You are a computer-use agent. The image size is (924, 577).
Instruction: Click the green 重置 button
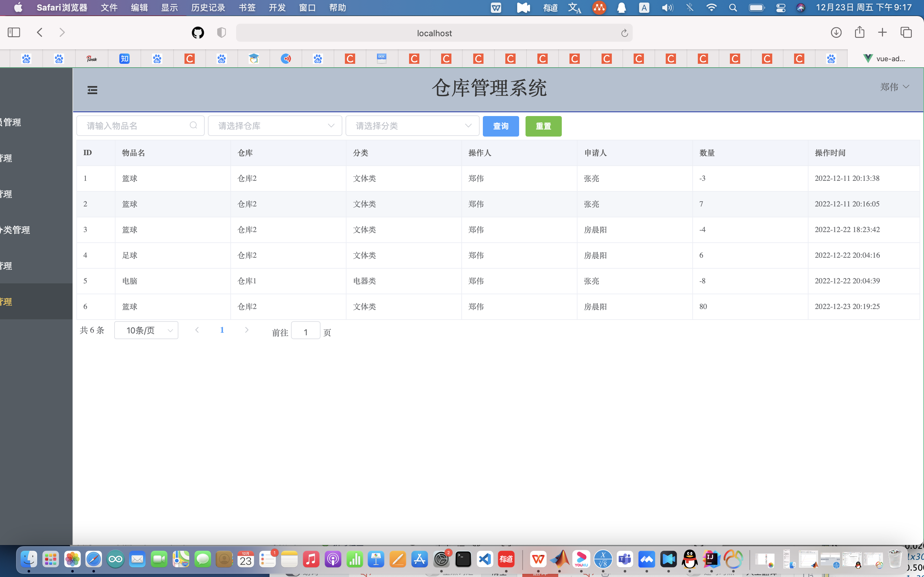point(543,126)
